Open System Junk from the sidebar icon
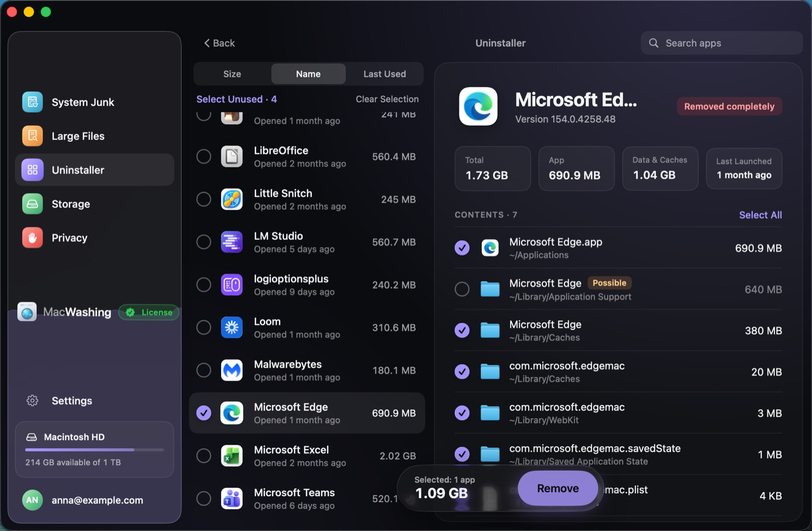 pos(32,102)
